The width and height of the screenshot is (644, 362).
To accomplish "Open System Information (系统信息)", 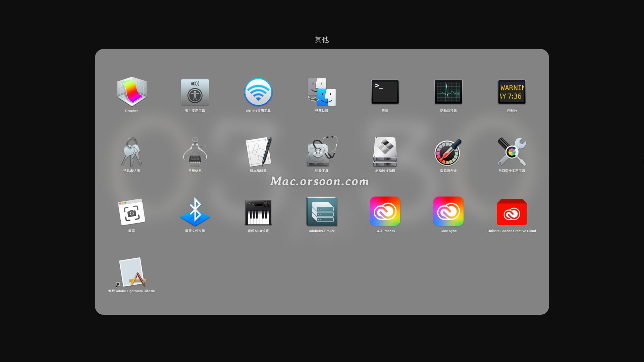I will [x=195, y=152].
